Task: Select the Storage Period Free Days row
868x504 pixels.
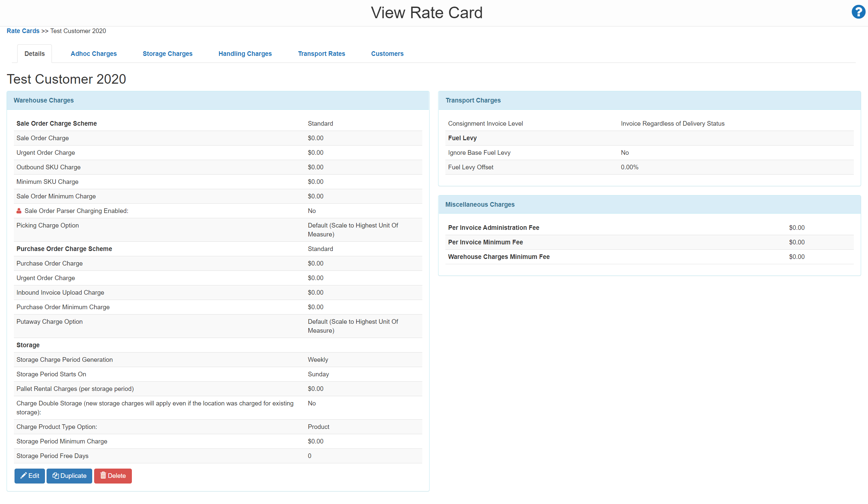Action: (218, 456)
